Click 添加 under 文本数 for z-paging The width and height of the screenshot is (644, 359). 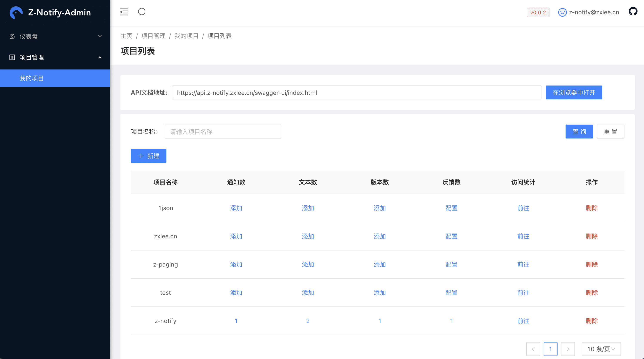pos(308,265)
